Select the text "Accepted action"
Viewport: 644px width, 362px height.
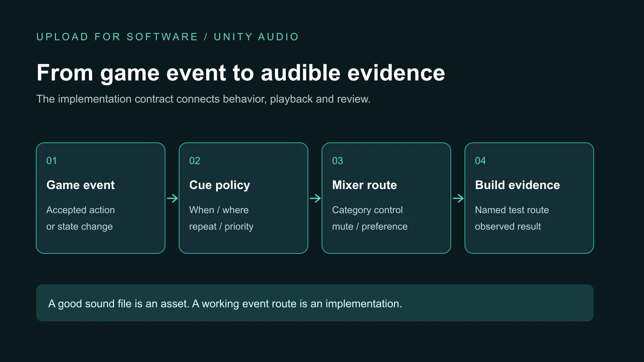[x=80, y=210]
